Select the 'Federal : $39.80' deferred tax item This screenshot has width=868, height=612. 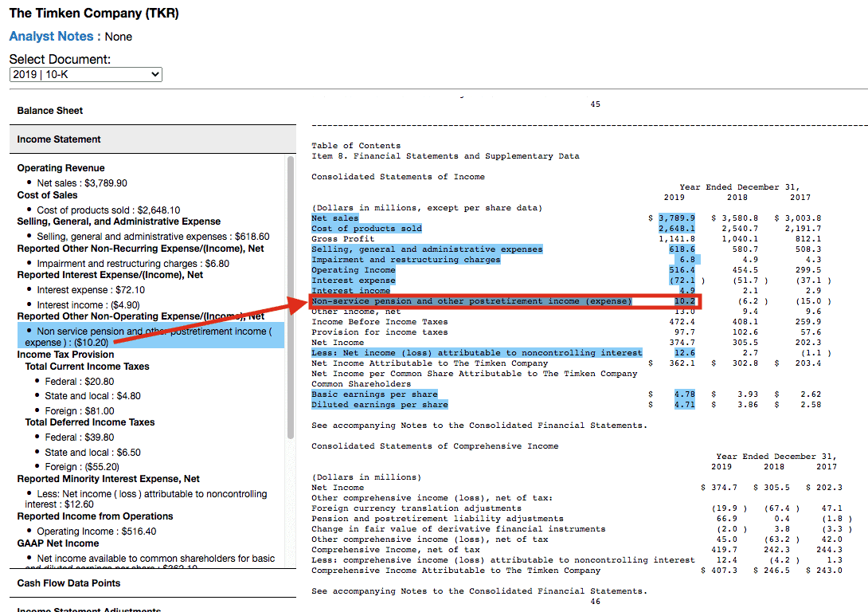[x=79, y=437]
